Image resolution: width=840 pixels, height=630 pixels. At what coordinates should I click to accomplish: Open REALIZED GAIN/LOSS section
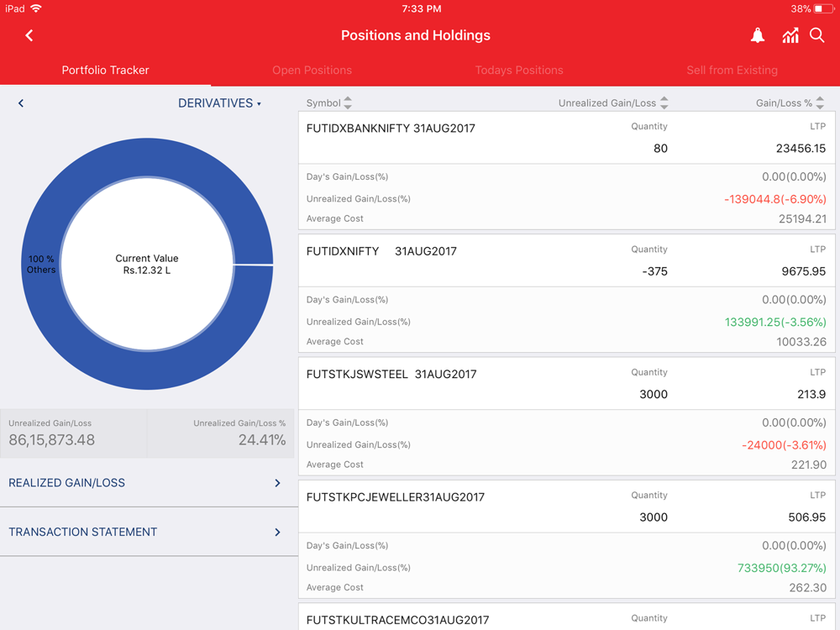(149, 483)
